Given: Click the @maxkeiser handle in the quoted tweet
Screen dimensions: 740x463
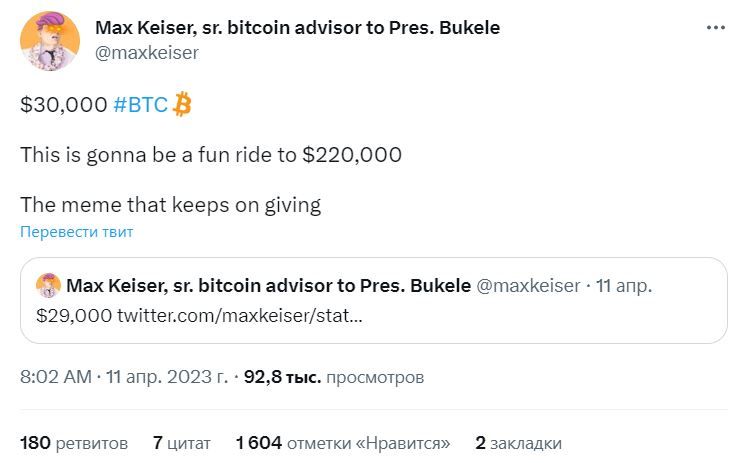Looking at the screenshot, I should tap(529, 286).
